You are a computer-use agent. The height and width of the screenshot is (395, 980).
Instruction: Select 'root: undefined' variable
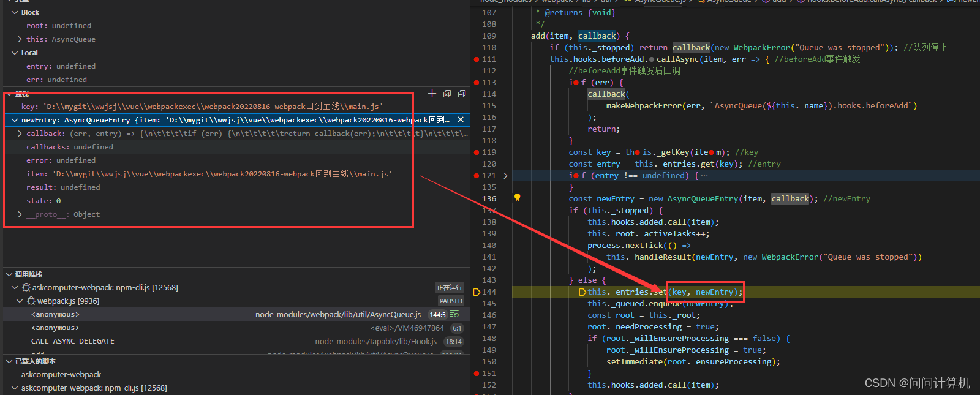click(59, 26)
